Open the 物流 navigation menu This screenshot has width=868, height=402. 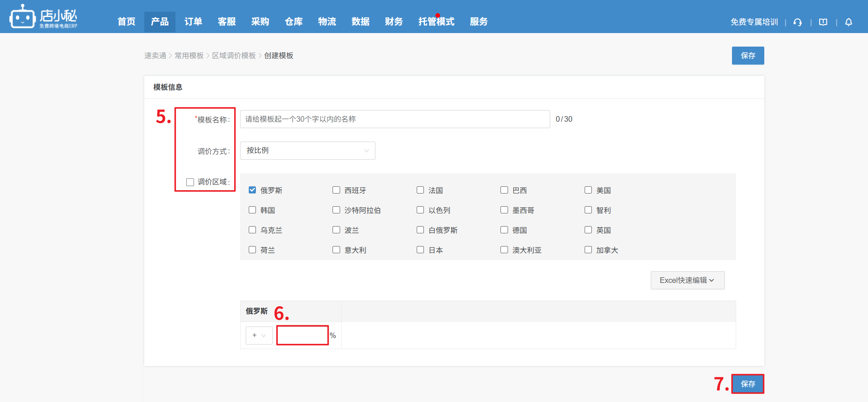(x=327, y=22)
